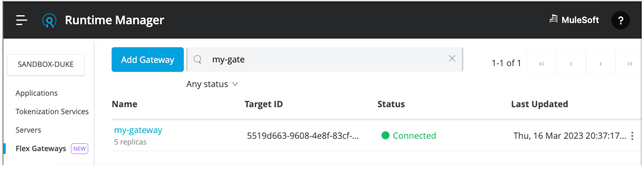Open the kebab menu for my-gateway row
This screenshot has width=644, height=169.
632,136
